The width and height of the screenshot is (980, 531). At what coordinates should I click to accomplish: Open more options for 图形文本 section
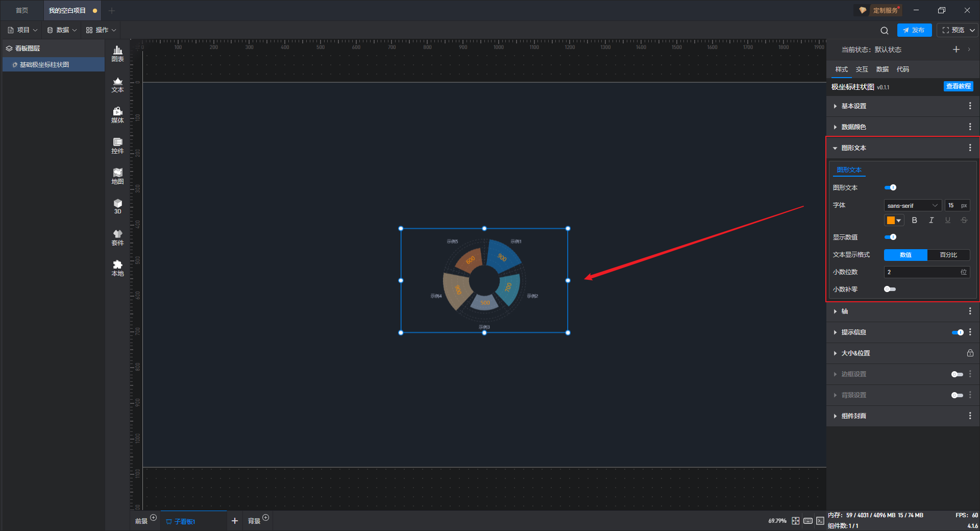tap(970, 148)
